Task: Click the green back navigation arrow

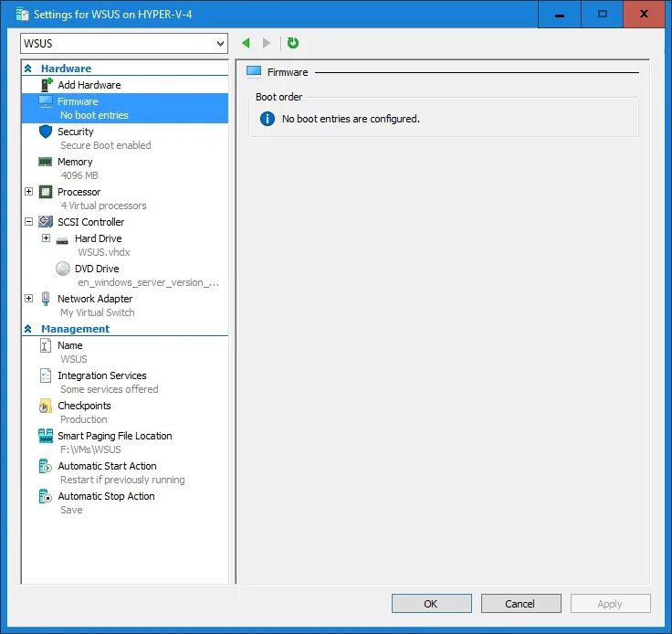Action: point(246,43)
